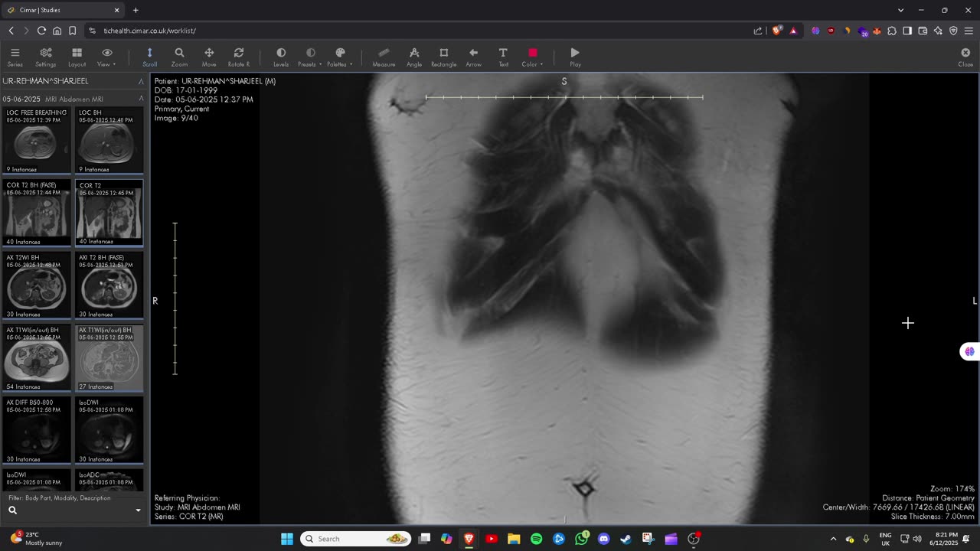Open the Brave Shields lion icon
The image size is (980, 551).
pos(777,31)
